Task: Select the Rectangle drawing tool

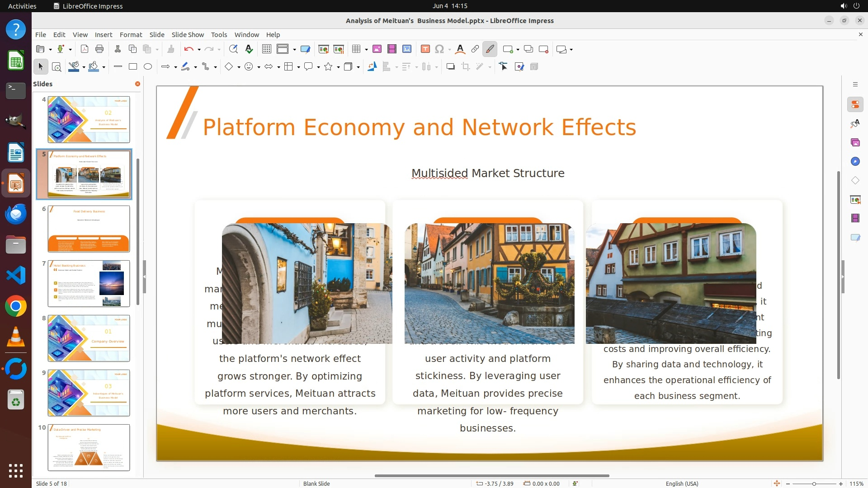Action: click(133, 67)
